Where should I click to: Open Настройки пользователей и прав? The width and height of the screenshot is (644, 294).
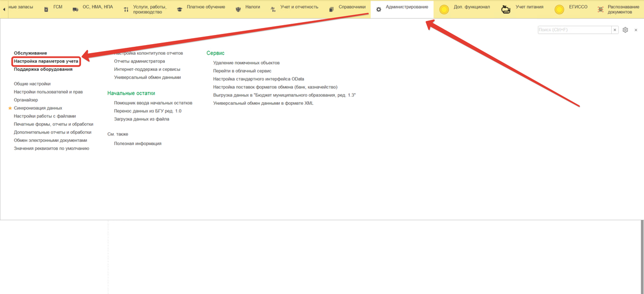pos(48,92)
